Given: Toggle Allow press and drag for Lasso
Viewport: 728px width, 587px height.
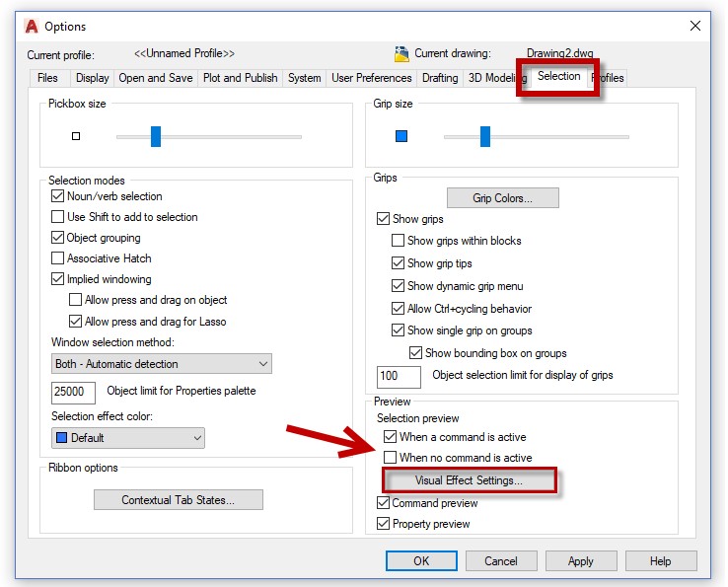Looking at the screenshot, I should (x=75, y=321).
